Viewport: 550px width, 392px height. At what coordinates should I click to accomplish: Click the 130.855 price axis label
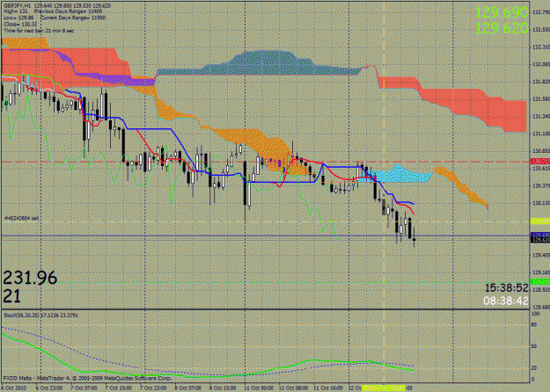pos(541,151)
